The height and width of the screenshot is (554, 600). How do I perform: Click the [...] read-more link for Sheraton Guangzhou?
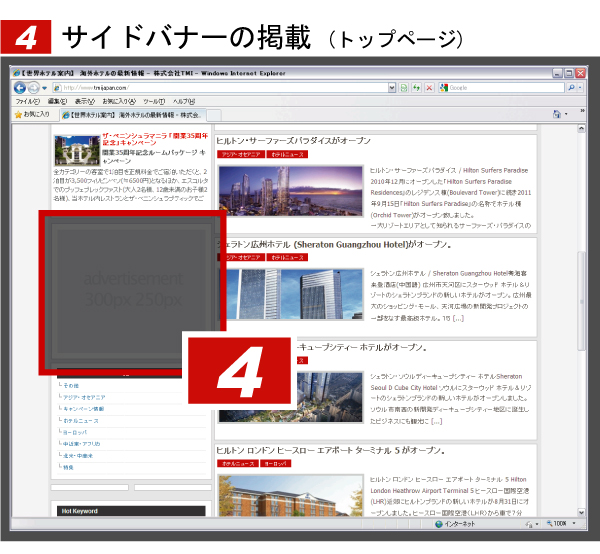pos(458,318)
